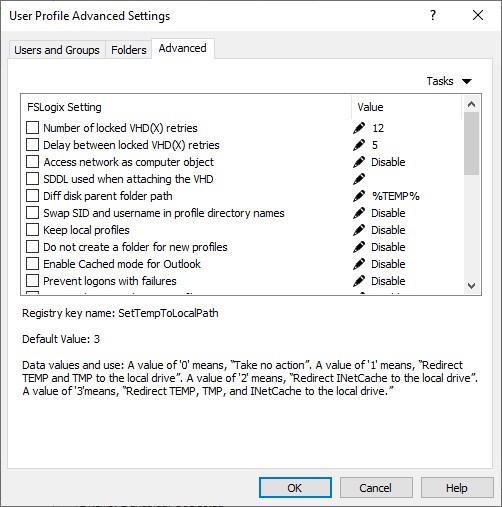Image resolution: width=502 pixels, height=507 pixels.
Task: Edit Access network as computer object value
Action: pos(359,162)
